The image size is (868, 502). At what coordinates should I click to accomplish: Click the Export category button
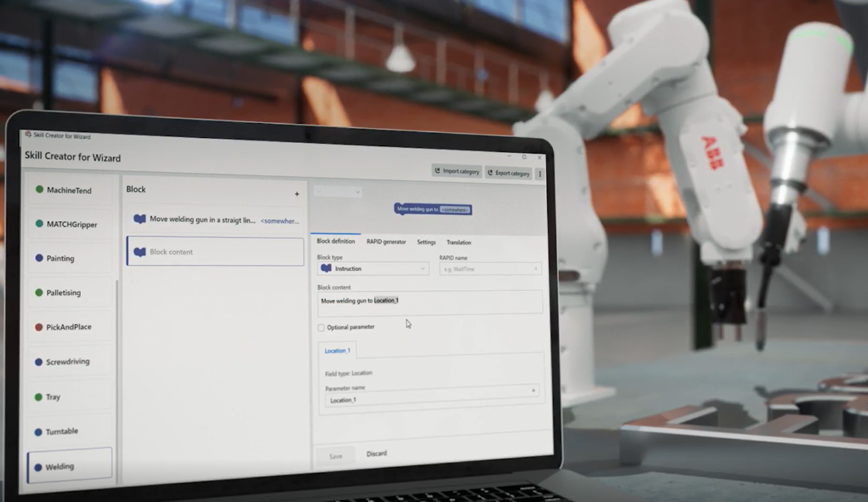point(508,173)
